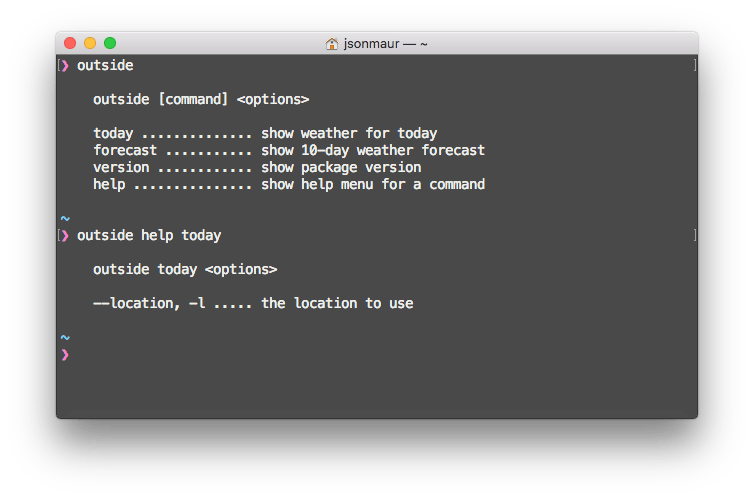Click the 'version' command in the help list
Image resolution: width=754 pixels, height=499 pixels.
121,168
